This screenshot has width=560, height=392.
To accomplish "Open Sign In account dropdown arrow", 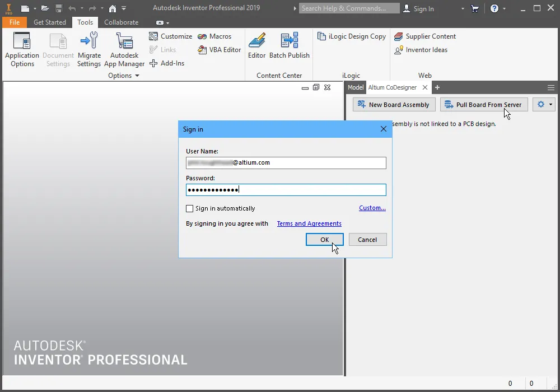I will pos(463,8).
